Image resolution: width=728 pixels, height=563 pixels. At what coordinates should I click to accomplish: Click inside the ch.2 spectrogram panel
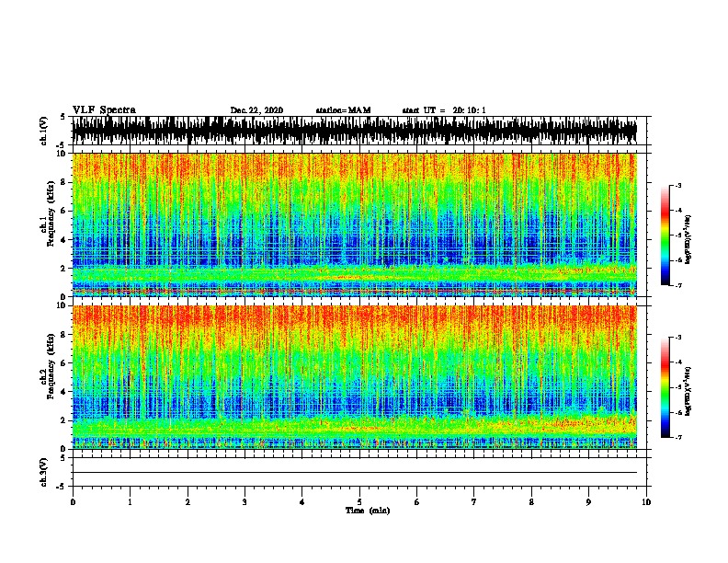pos(355,377)
